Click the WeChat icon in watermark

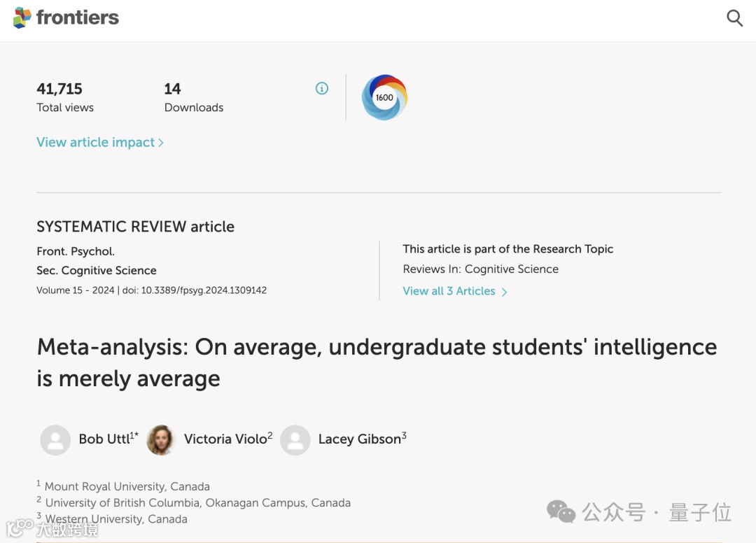[x=561, y=512]
